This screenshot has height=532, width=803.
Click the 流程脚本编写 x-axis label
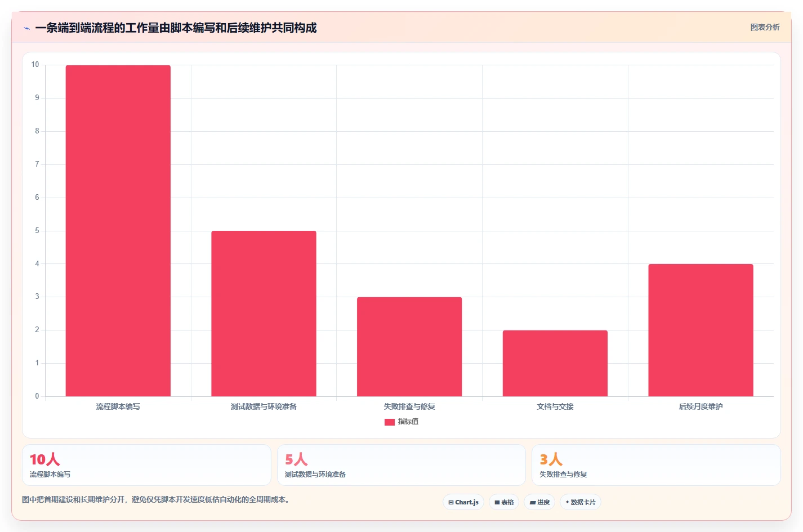(118, 406)
